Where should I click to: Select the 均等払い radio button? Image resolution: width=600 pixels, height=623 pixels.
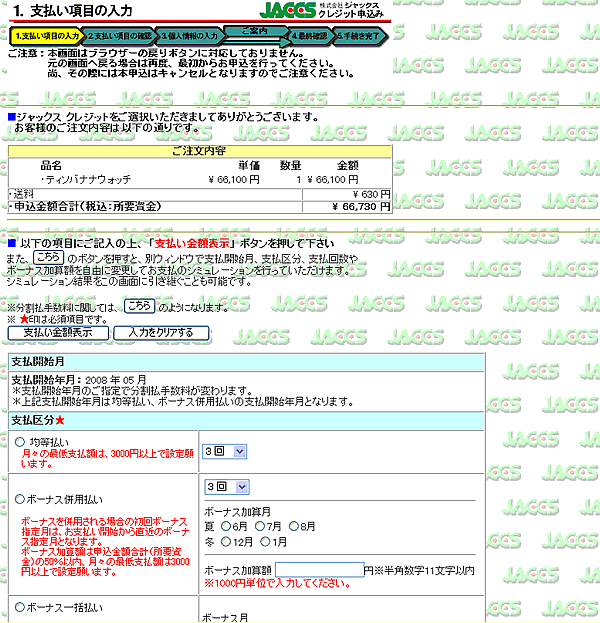[x=19, y=442]
